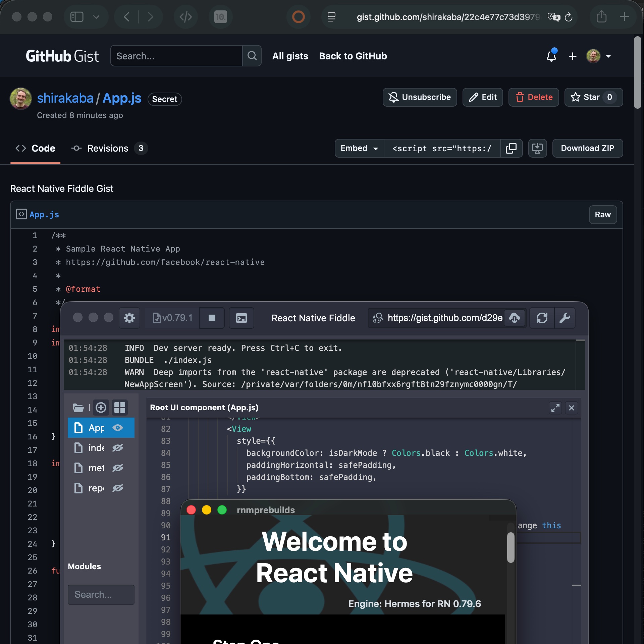Maximize the Root UI component editor
The image size is (644, 644).
[555, 408]
